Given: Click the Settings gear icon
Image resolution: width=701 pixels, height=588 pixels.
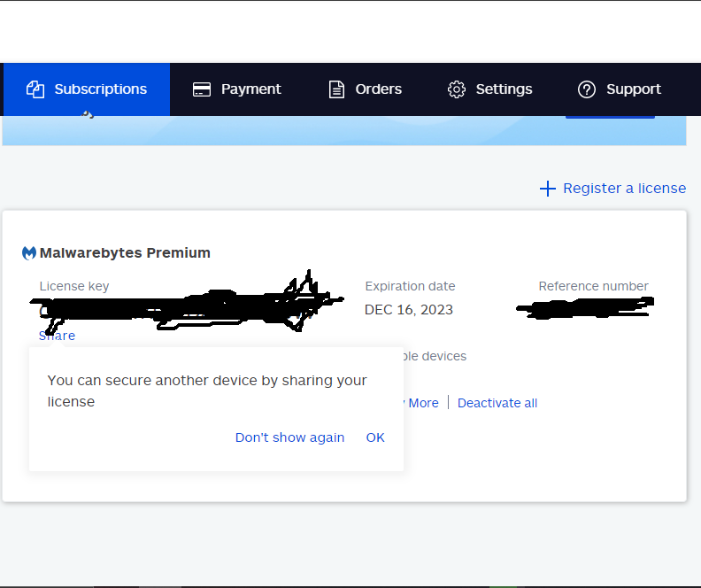Looking at the screenshot, I should [x=457, y=89].
